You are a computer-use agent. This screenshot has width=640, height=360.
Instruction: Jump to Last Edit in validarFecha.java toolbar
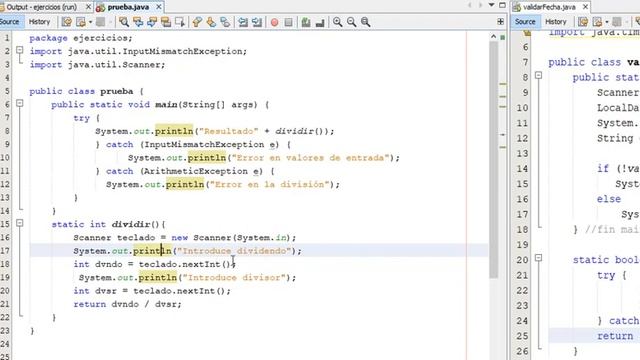tap(583, 22)
